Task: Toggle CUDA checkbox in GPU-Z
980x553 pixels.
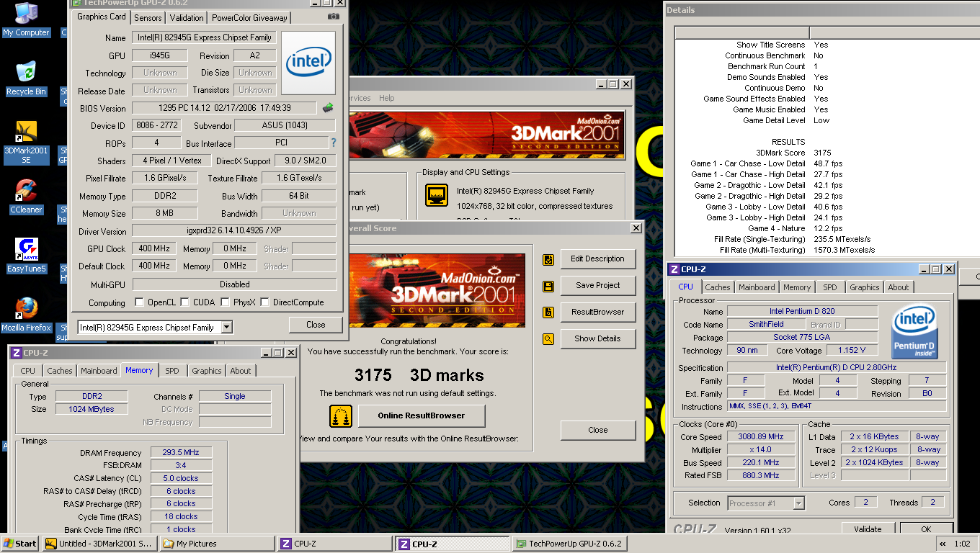Action: tap(185, 302)
